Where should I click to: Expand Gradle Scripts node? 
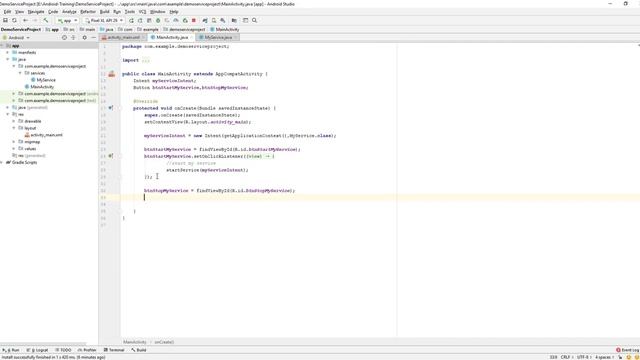coord(2,162)
